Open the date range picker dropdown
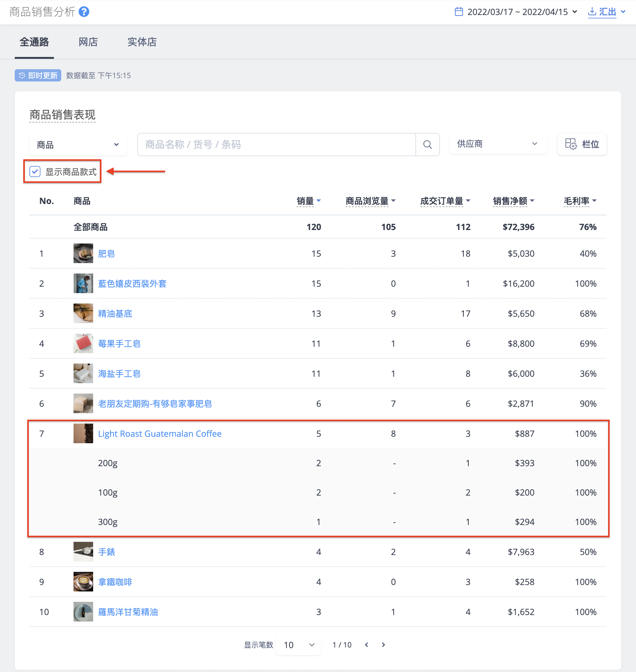 pyautogui.click(x=516, y=12)
